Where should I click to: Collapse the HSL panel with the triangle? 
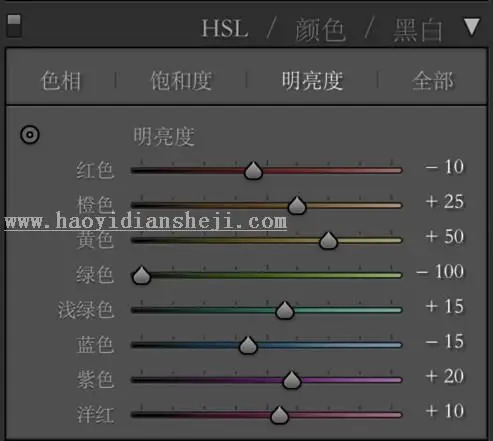[471, 27]
